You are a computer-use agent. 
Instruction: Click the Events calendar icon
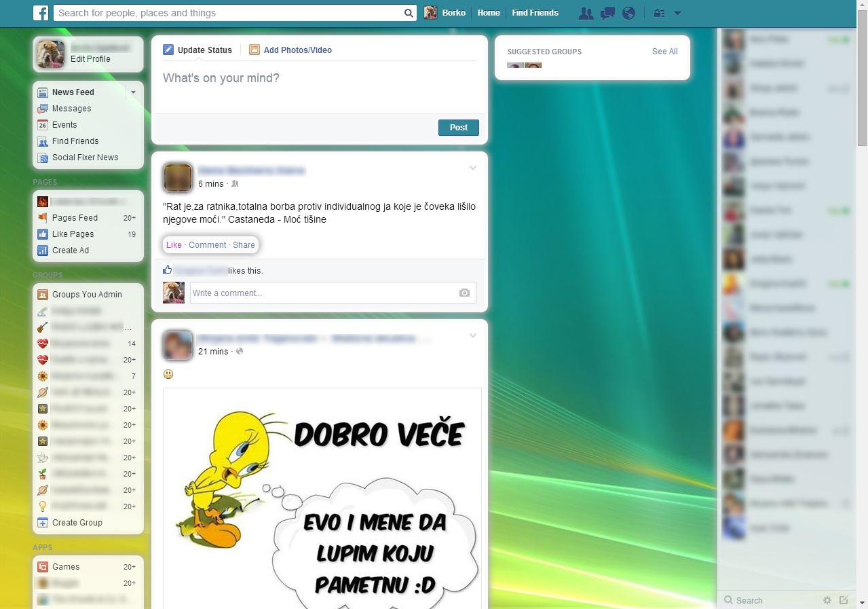43,125
